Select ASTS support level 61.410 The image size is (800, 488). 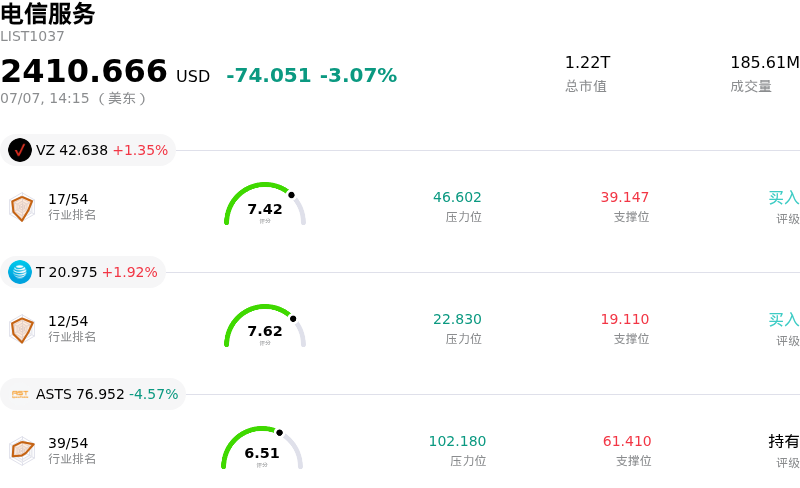[627, 441]
